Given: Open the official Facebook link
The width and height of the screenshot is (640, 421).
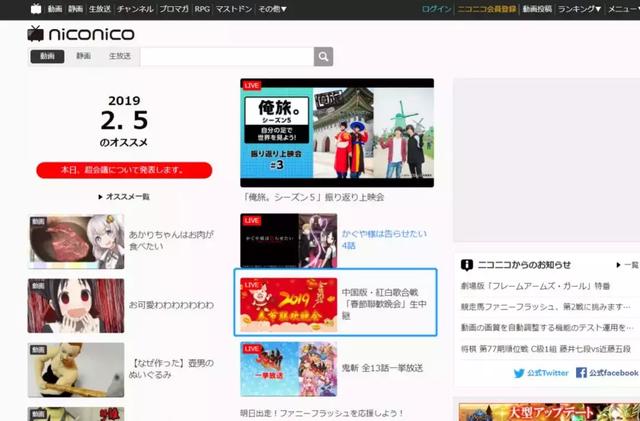Looking at the screenshot, I should pos(607,372).
